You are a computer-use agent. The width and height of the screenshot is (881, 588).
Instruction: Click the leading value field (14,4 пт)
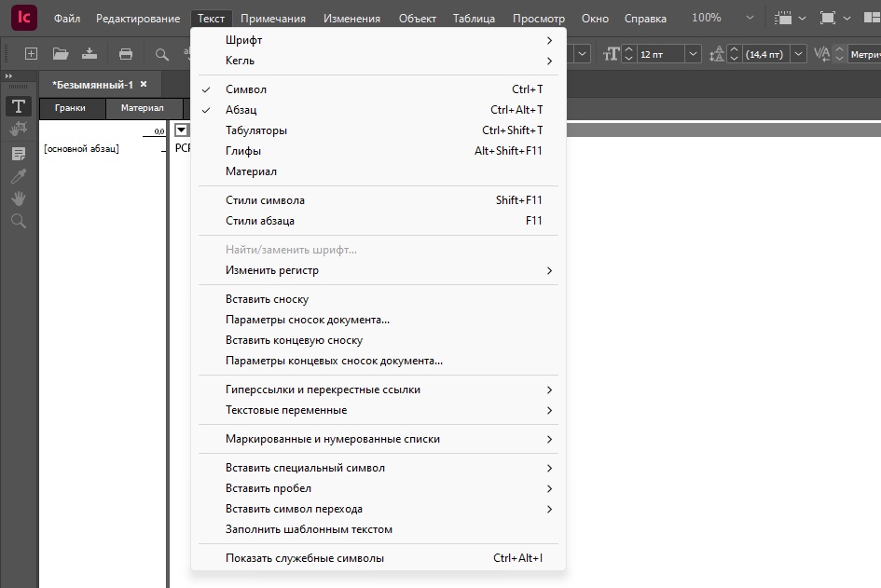click(764, 54)
